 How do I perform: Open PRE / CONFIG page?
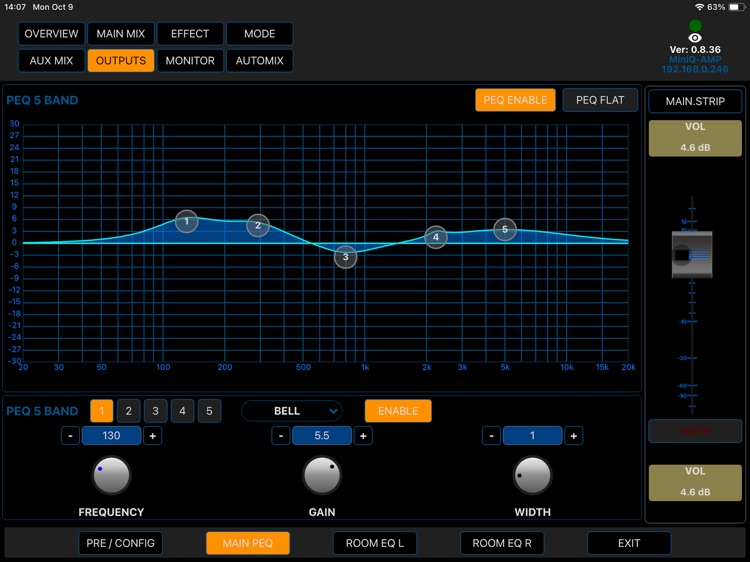point(121,543)
